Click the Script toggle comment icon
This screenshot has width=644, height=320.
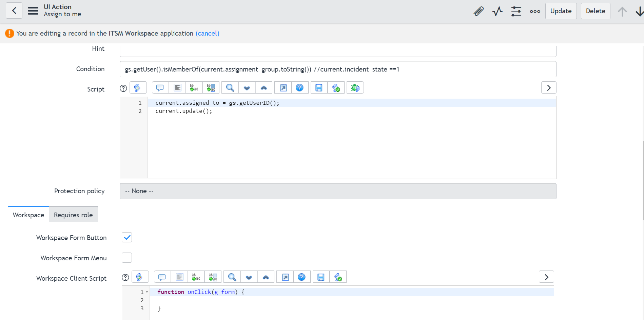[160, 88]
